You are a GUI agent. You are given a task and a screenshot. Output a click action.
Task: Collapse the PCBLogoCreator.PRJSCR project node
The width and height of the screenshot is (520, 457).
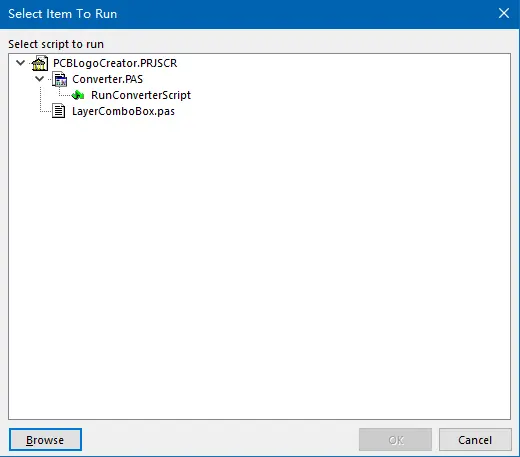click(21, 63)
